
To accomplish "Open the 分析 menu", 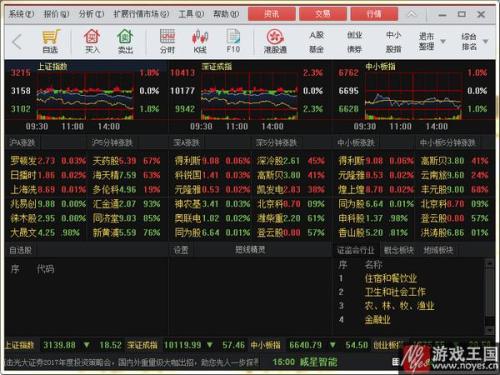I will tap(91, 14).
